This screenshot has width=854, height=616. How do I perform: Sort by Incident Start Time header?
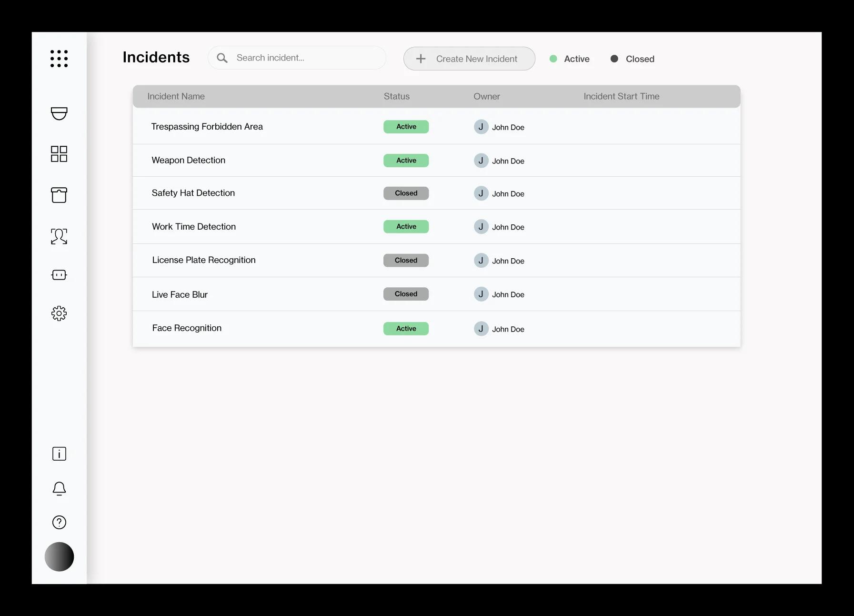[x=622, y=96]
